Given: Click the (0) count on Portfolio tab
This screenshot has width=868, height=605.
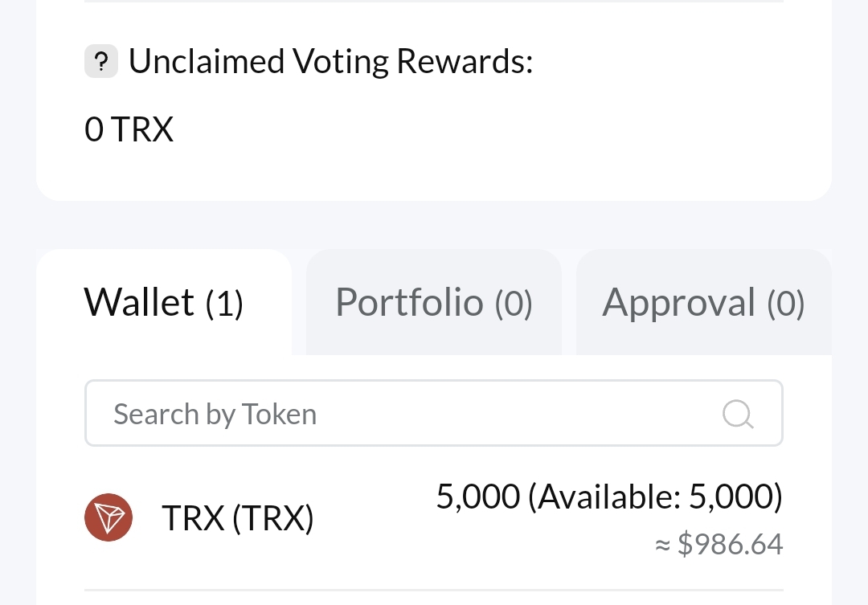Looking at the screenshot, I should click(514, 305).
